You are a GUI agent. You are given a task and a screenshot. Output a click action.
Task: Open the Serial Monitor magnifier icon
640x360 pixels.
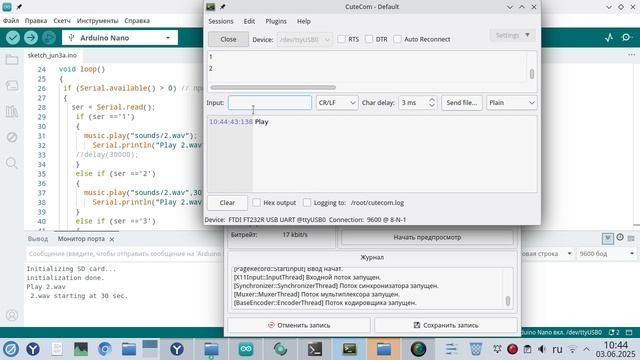[x=626, y=38]
